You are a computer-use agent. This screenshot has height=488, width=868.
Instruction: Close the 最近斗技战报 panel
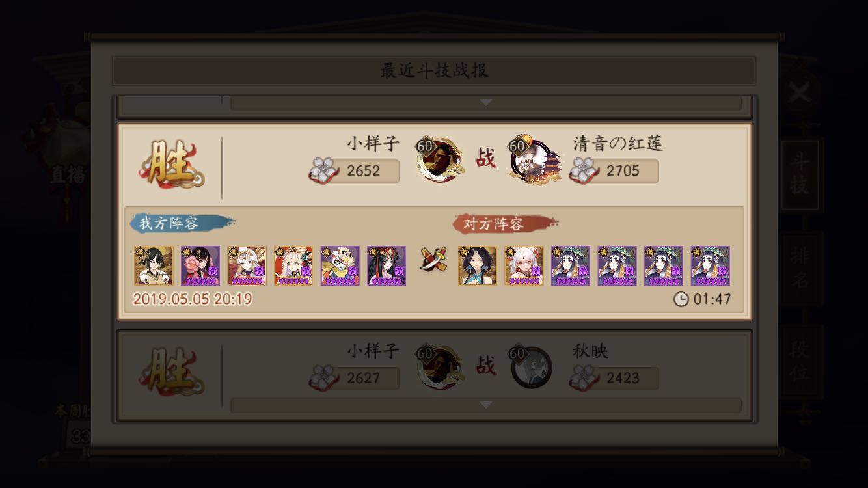(799, 94)
